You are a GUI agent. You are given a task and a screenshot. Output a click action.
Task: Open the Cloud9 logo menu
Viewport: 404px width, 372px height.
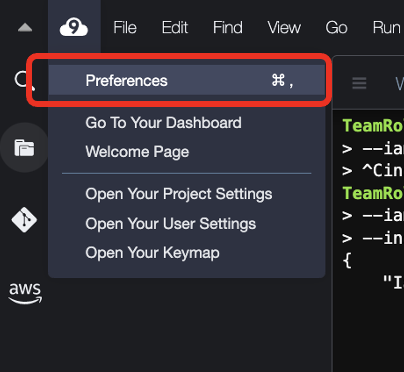click(74, 27)
